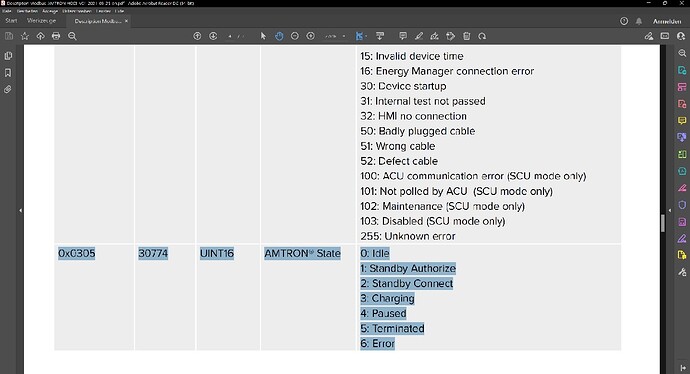The height and width of the screenshot is (374, 690).
Task: Choose the arrow selection tool
Action: click(263, 36)
